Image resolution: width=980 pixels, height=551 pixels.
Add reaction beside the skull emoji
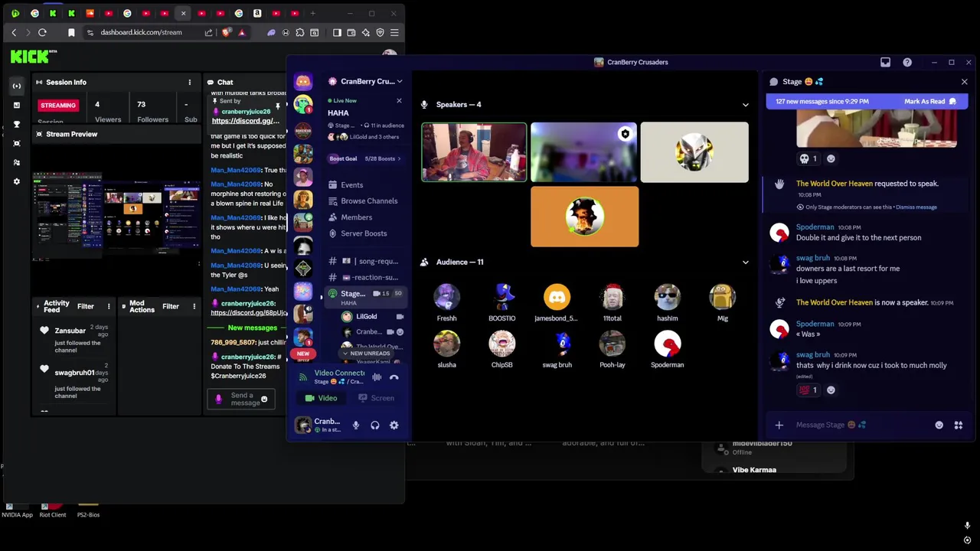(831, 158)
